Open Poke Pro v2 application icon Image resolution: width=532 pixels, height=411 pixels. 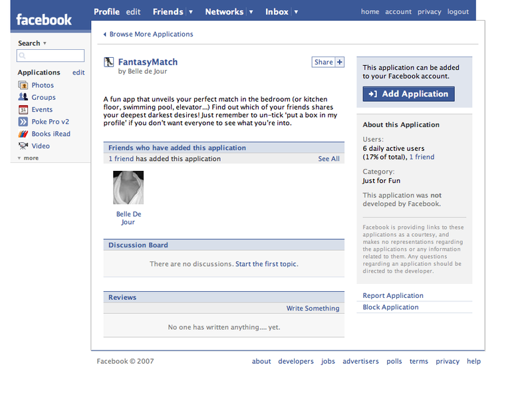(23, 122)
